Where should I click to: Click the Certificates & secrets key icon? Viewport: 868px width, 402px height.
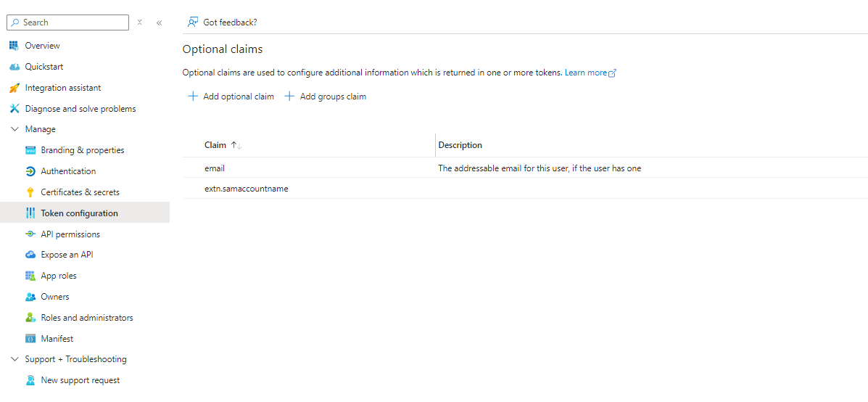(30, 192)
